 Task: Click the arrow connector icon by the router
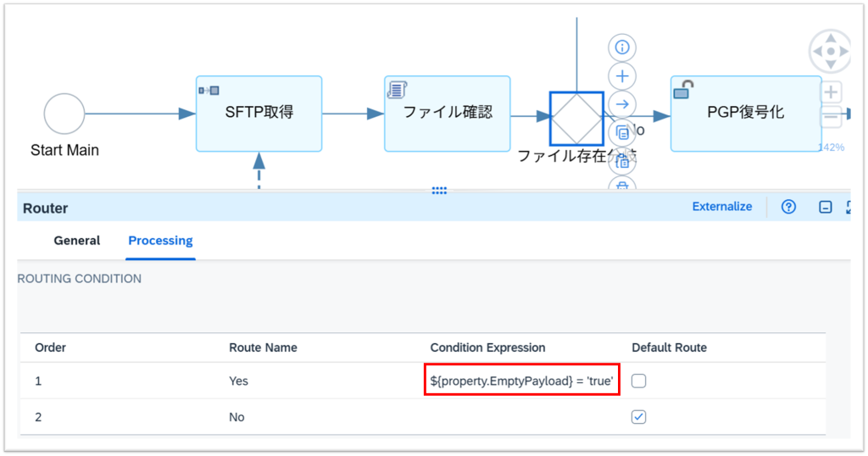(623, 103)
